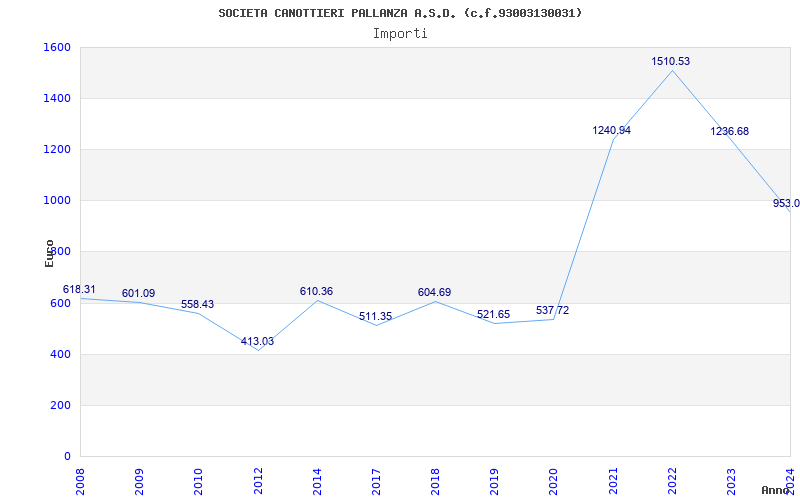Click the 618.31 value label
The width and height of the screenshot is (800, 500).
79,289
